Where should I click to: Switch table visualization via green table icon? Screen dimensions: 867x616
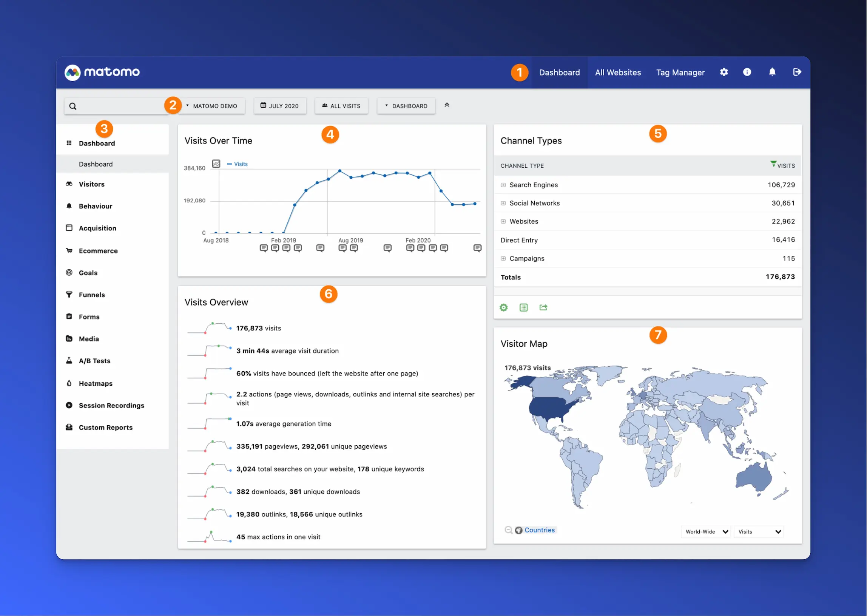(x=523, y=307)
